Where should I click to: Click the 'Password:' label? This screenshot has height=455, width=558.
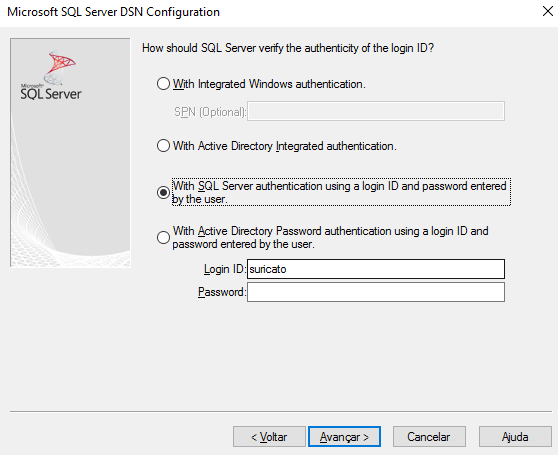coord(222,292)
